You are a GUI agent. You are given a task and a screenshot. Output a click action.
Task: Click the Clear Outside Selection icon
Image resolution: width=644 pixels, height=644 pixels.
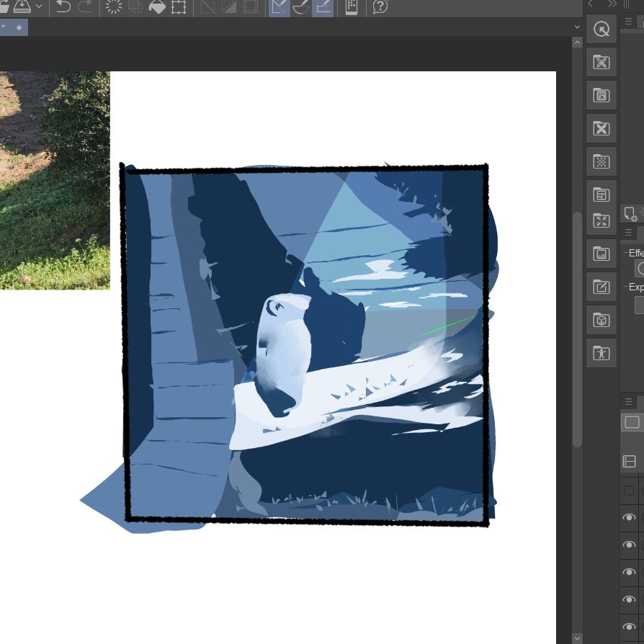coord(135,6)
